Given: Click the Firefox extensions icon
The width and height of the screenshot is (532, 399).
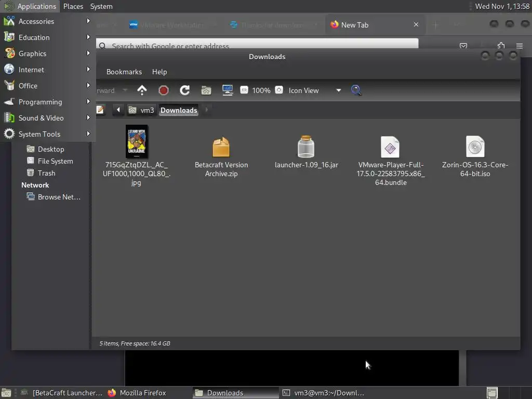Looking at the screenshot, I should tap(501, 45).
